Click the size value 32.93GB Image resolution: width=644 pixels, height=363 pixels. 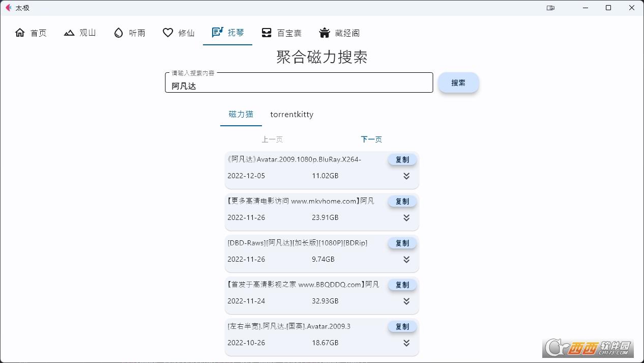[x=325, y=301]
